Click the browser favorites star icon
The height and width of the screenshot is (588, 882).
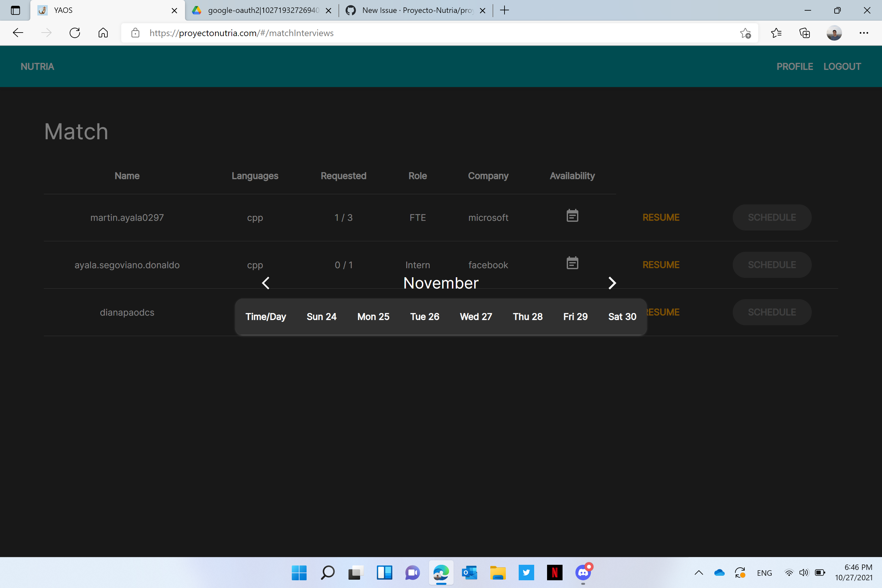[x=745, y=33]
